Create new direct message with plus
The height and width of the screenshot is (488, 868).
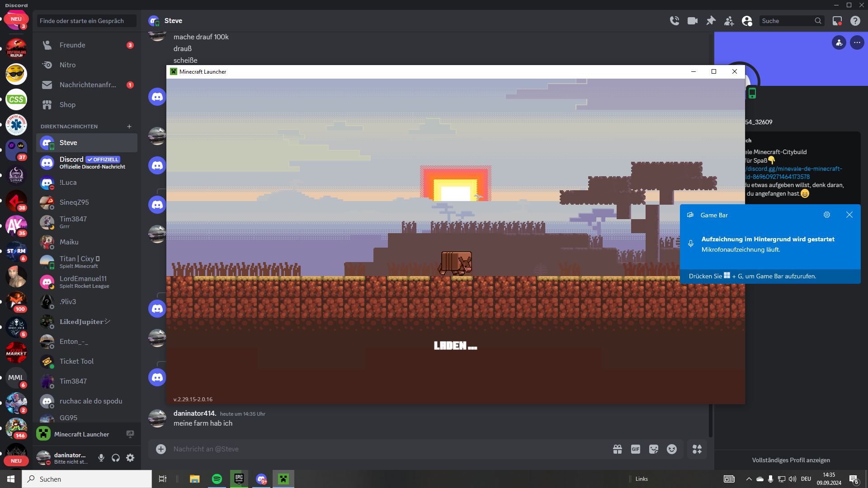click(x=129, y=127)
